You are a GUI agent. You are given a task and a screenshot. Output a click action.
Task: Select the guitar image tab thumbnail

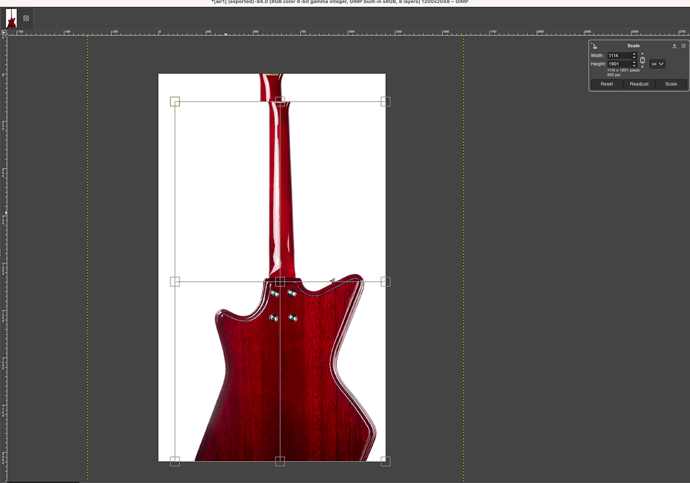click(x=11, y=18)
